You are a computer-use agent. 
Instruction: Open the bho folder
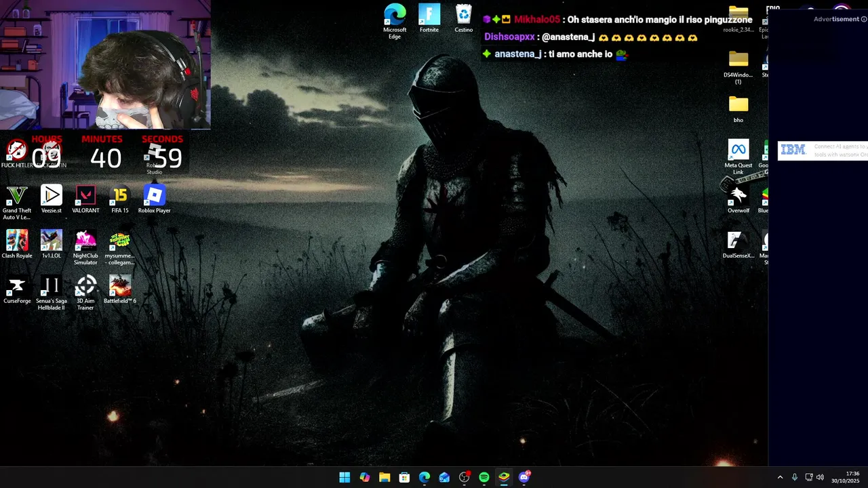point(738,109)
